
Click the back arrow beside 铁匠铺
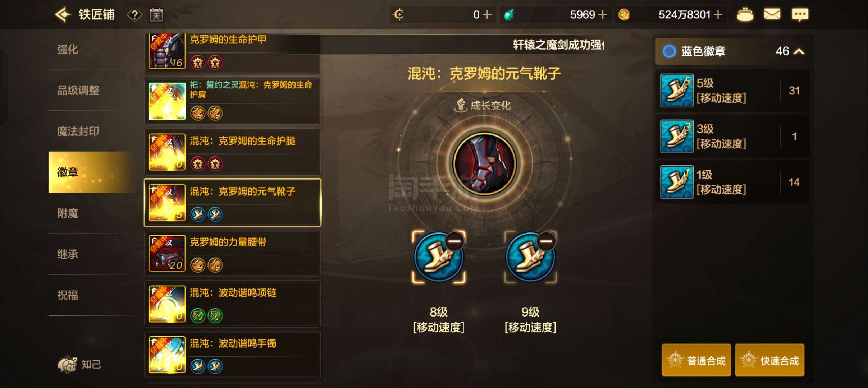point(63,15)
